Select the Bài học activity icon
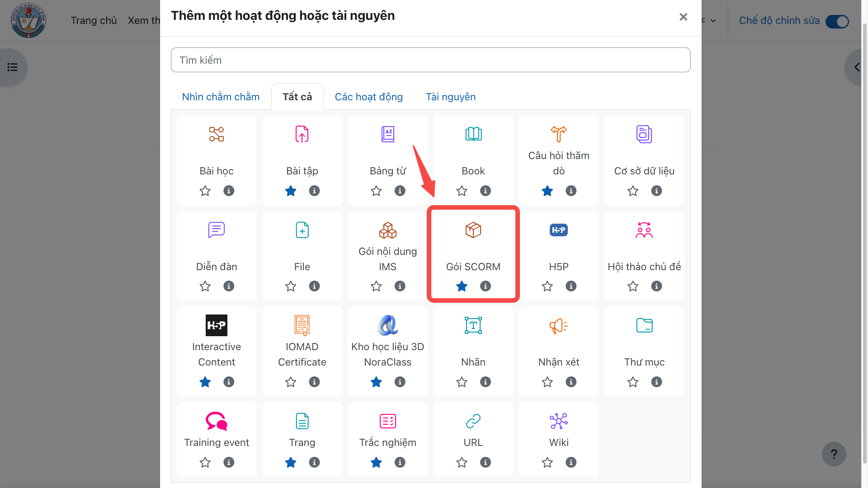Screen dimensions: 868x488 coord(217,134)
